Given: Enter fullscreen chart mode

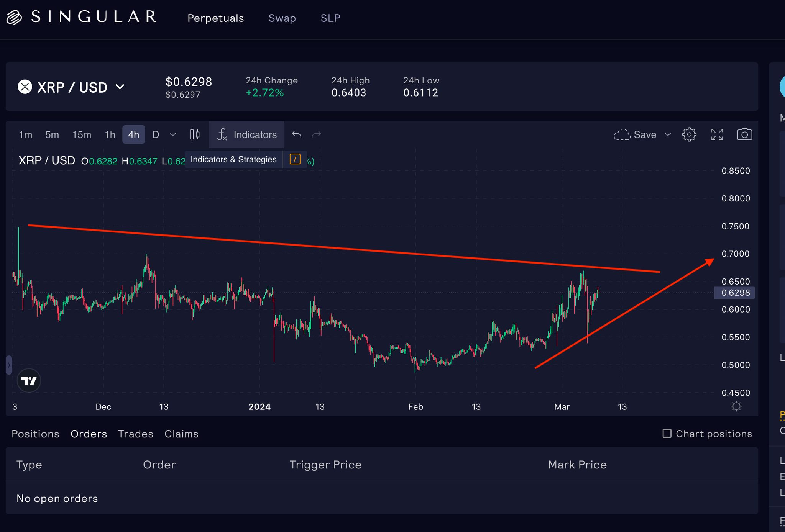Looking at the screenshot, I should pos(717,134).
